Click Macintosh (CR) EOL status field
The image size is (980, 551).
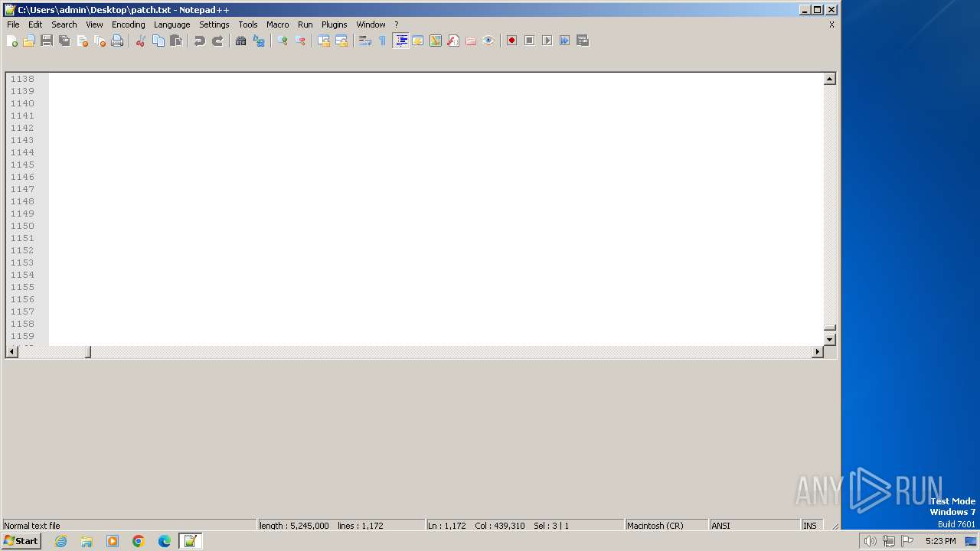coord(666,526)
